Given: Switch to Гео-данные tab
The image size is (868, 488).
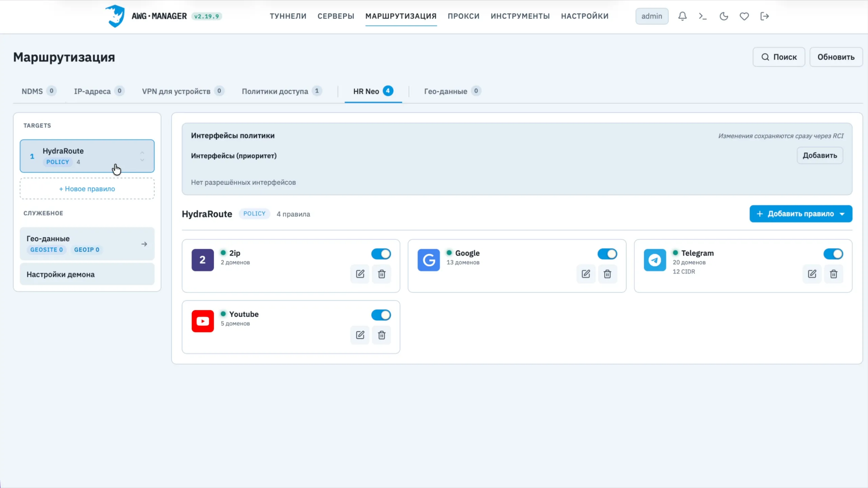Looking at the screenshot, I should tap(452, 91).
